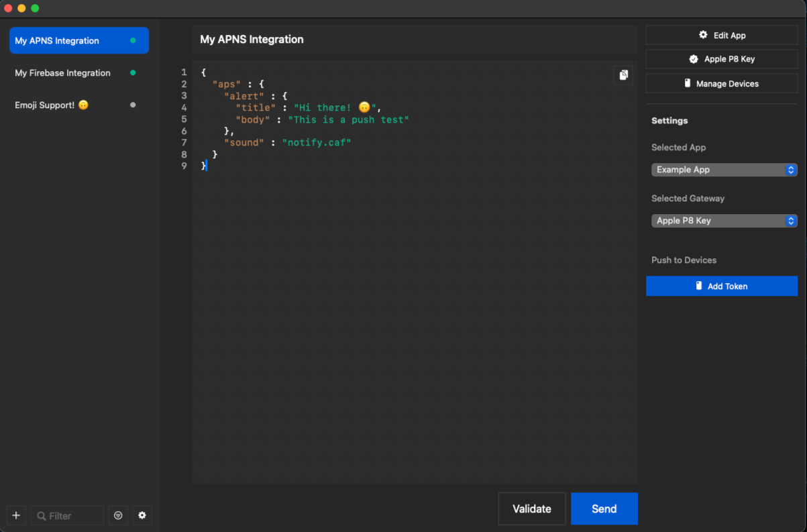The height and width of the screenshot is (532, 807).
Task: Click the chevrons on the Example App selector
Action: click(x=791, y=170)
